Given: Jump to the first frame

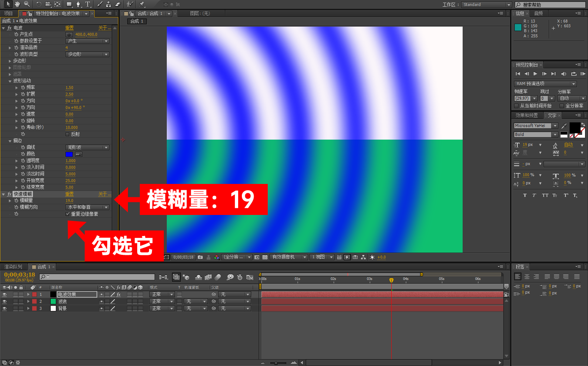Looking at the screenshot, I should pos(518,74).
